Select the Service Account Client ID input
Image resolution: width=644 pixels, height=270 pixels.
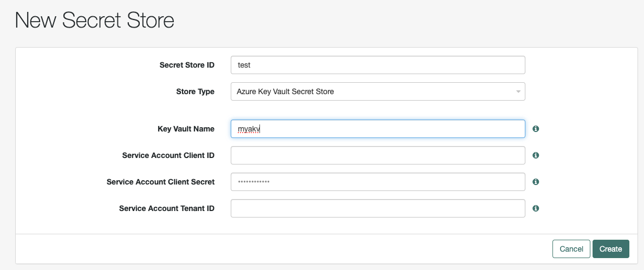(x=378, y=155)
